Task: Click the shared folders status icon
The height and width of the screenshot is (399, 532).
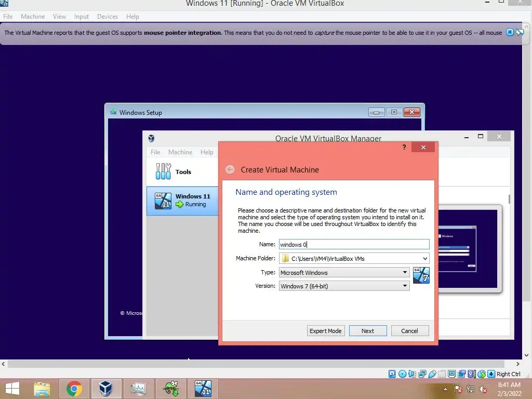Action: pyautogui.click(x=442, y=374)
